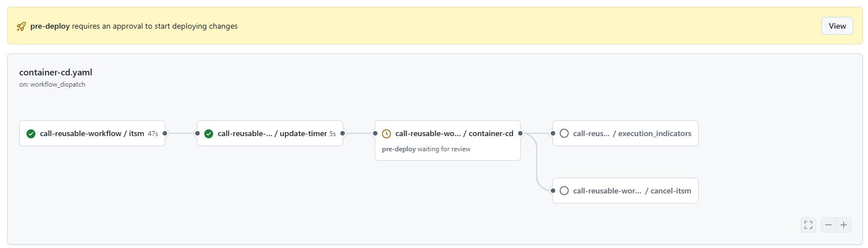Screen dimensions: 868x248
Task: Click the green checkmark on the update-timer job
Action: coord(209,134)
